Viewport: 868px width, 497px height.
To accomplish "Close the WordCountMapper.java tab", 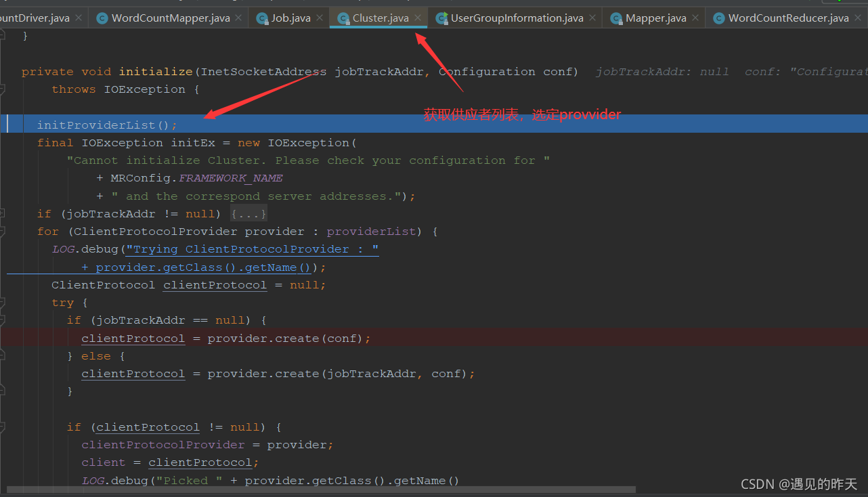I will tap(240, 18).
